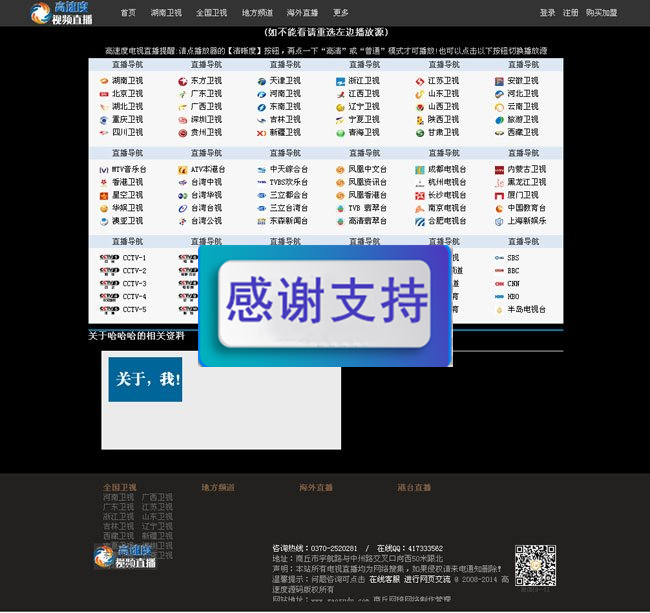Click the 成都电视台 channel icon

420,170
